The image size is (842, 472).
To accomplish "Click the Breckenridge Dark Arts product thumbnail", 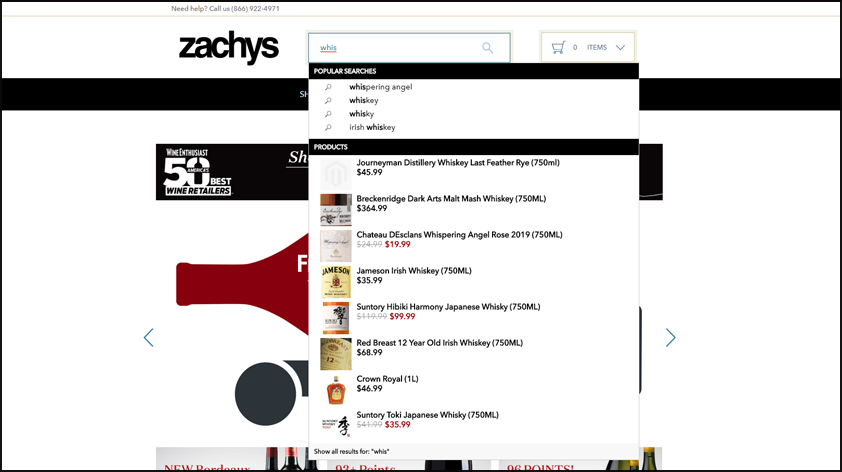I will click(336, 209).
